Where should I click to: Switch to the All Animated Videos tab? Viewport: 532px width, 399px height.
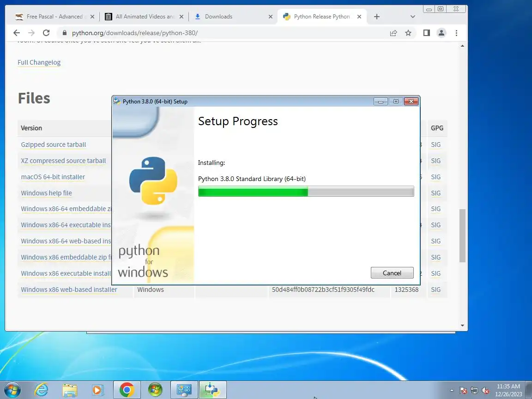click(145, 17)
